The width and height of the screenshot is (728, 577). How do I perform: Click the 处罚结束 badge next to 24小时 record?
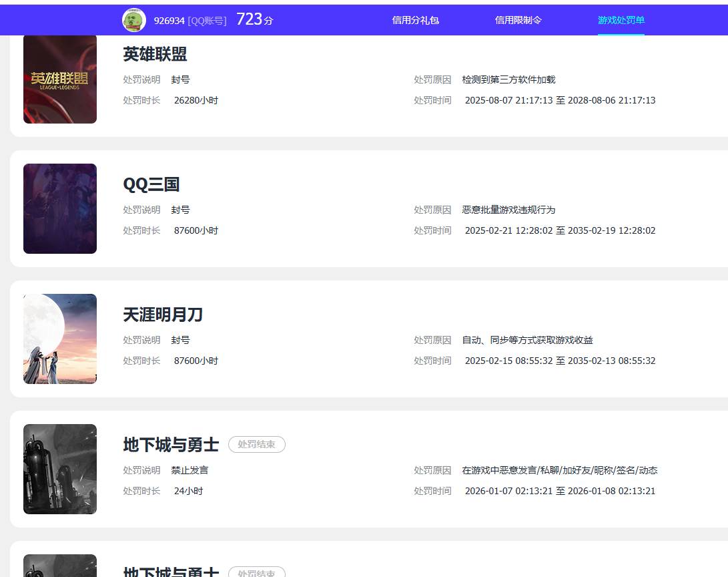pos(256,444)
